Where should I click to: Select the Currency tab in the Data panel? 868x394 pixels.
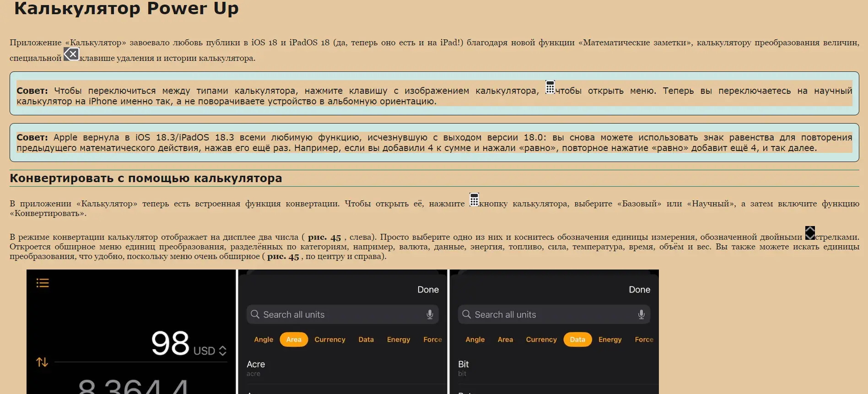[541, 340]
